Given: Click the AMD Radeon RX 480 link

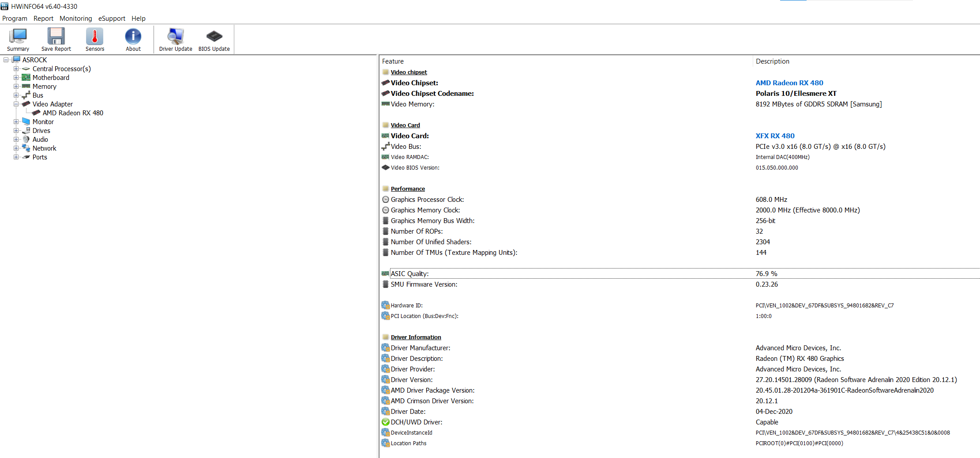Looking at the screenshot, I should tap(789, 83).
